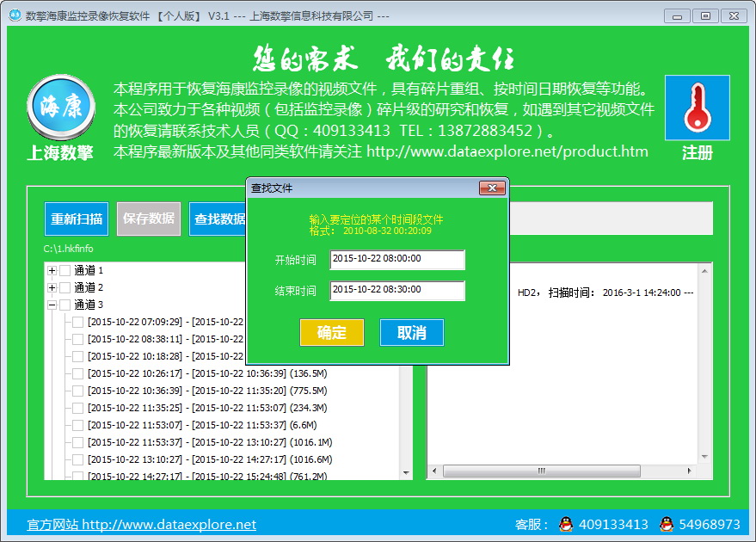
Task: Click the 开始时间 input field
Action: [x=397, y=260]
